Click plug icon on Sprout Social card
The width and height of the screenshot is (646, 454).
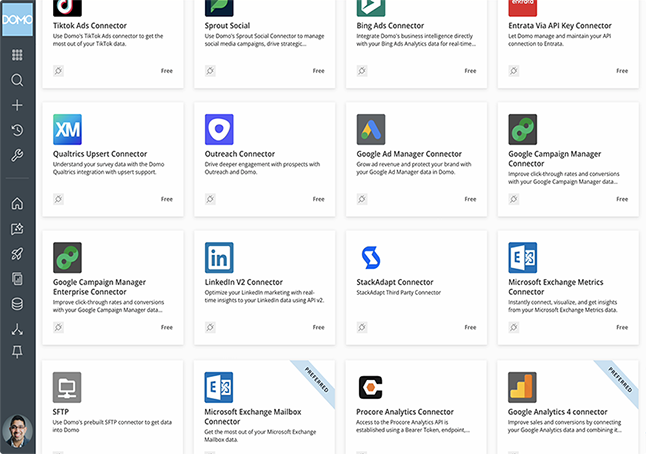click(x=210, y=71)
